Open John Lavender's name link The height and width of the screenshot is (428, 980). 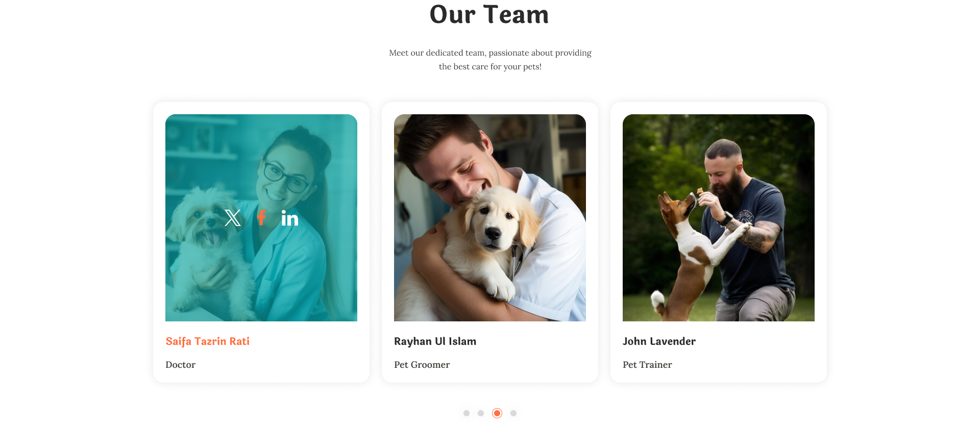pos(659,341)
